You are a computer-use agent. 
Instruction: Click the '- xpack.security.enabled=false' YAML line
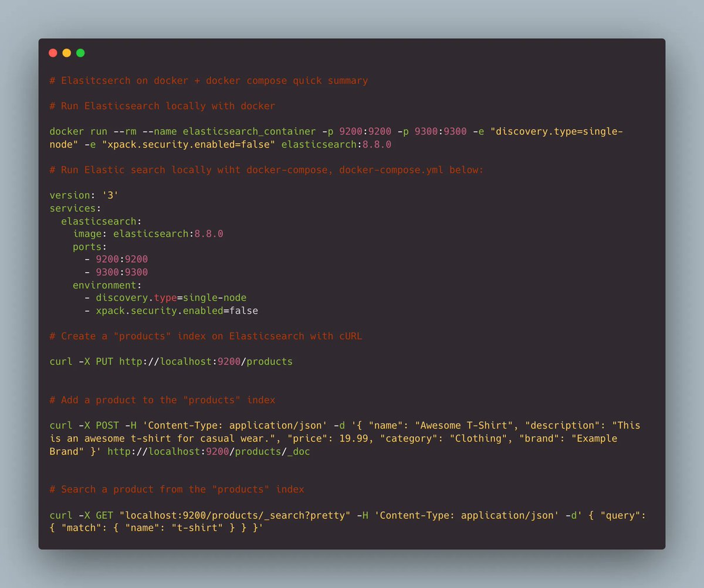click(x=171, y=311)
